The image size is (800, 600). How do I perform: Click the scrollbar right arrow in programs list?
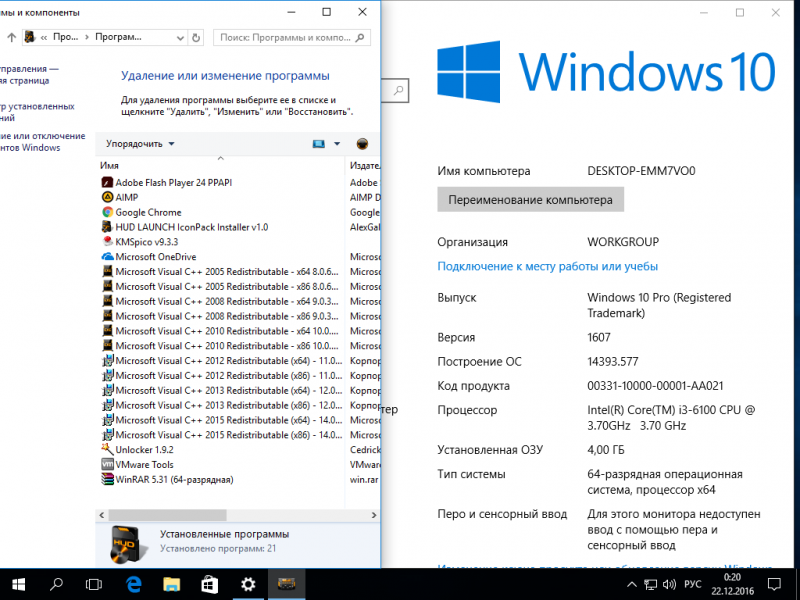374,515
